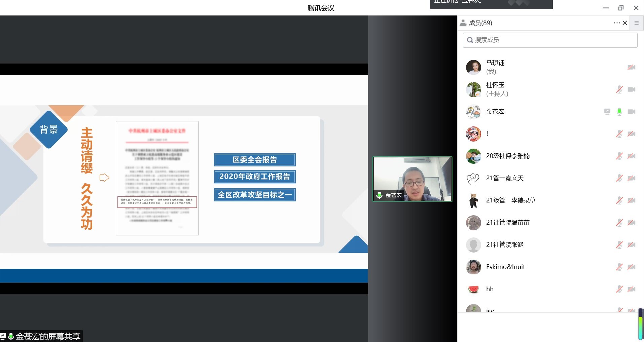The width and height of the screenshot is (644, 342).
Task: Click 金苍宏's green active microphone icon
Action: pos(619,112)
